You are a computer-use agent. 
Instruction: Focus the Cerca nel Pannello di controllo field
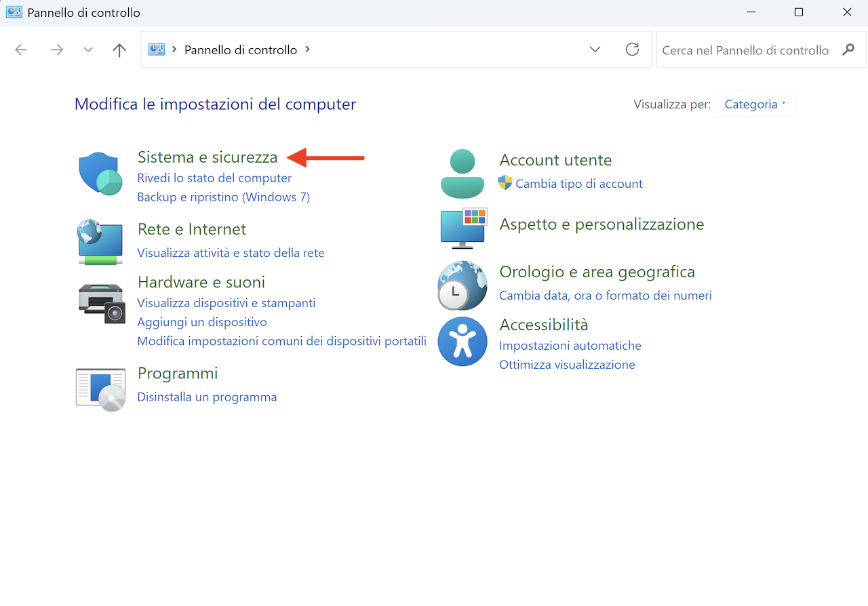(761, 49)
